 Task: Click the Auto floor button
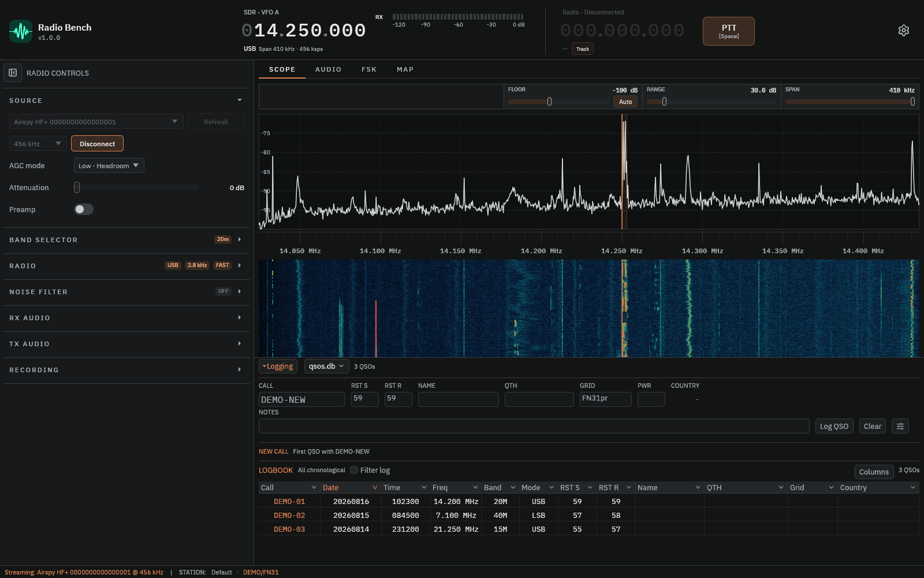[x=625, y=102]
